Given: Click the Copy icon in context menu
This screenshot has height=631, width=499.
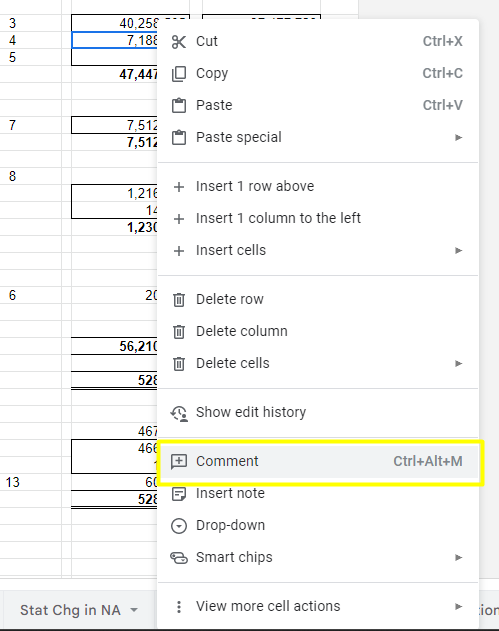Looking at the screenshot, I should click(x=179, y=74).
